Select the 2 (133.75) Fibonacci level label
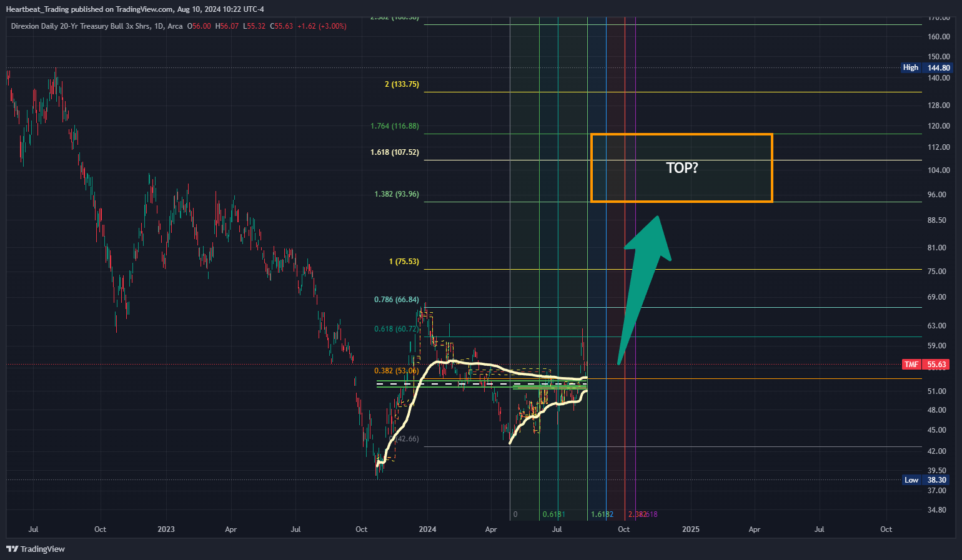 [402, 84]
